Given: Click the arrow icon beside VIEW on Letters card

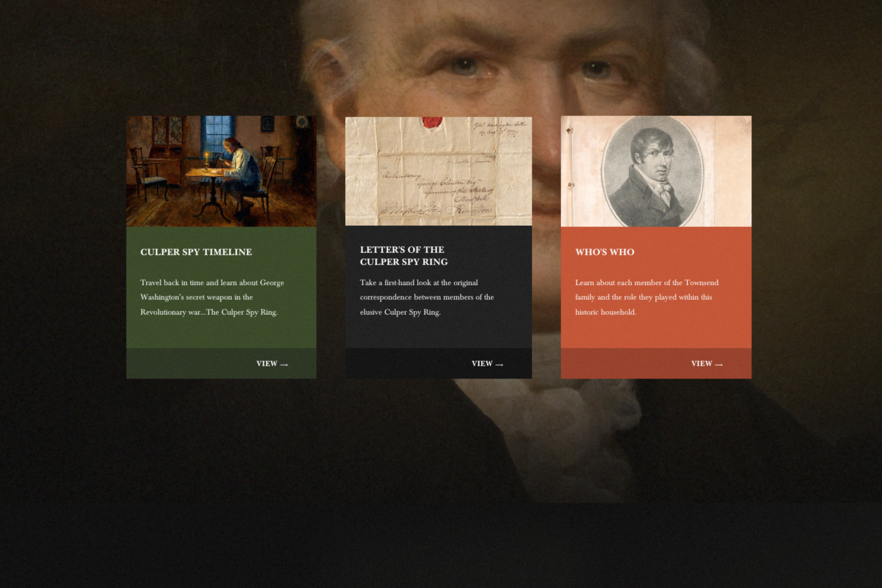Looking at the screenshot, I should click(499, 365).
